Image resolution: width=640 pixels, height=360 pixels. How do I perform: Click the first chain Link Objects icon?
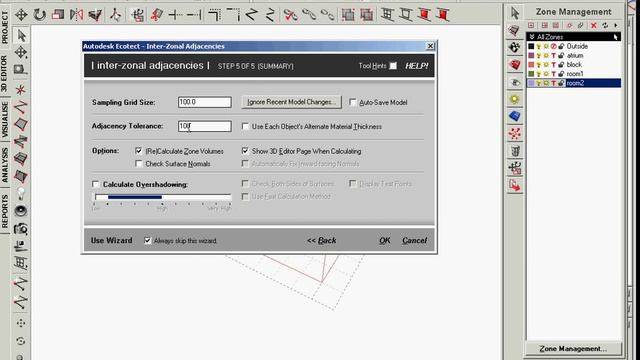309,15
